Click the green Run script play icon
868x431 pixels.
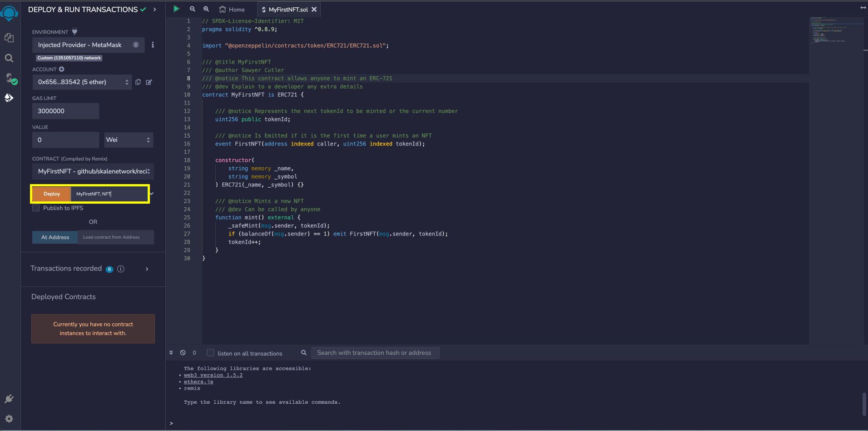[176, 9]
